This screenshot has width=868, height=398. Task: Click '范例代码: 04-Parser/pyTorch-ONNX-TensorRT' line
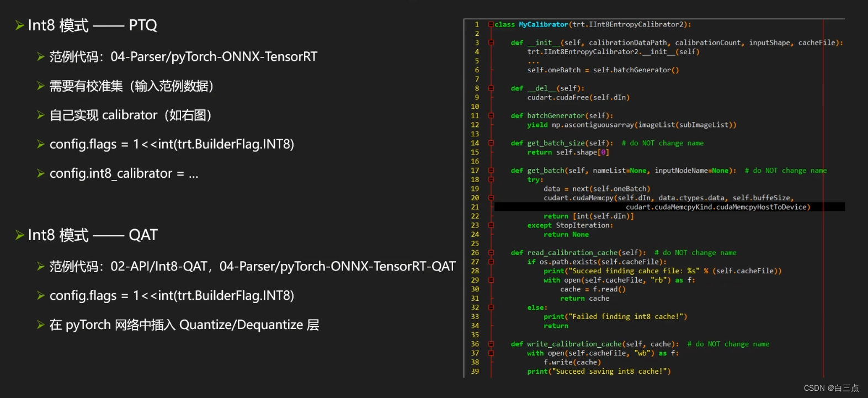point(183,56)
